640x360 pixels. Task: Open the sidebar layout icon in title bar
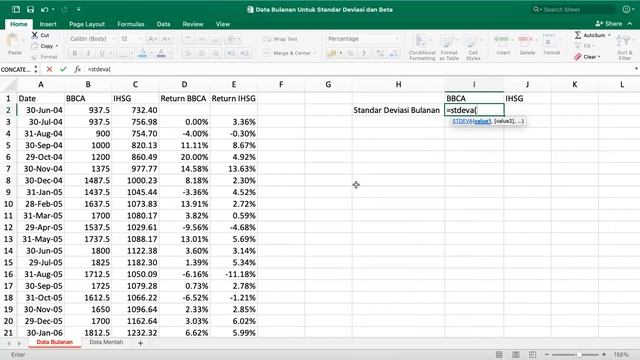(16, 9)
